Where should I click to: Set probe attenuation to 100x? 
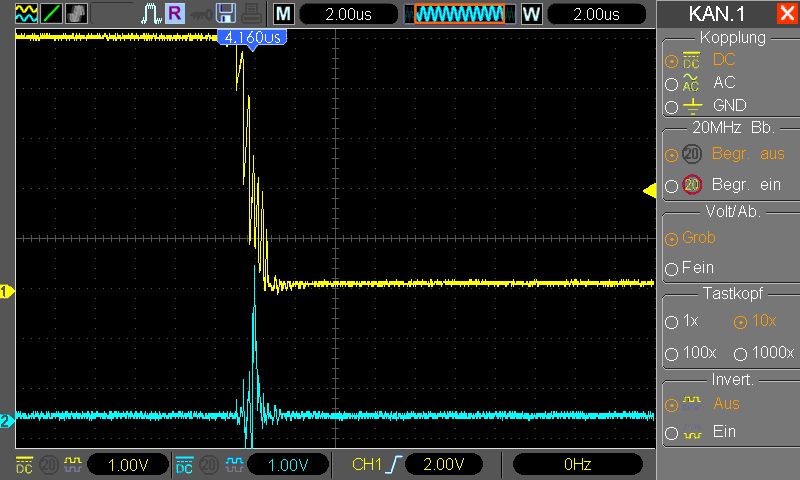coord(671,353)
